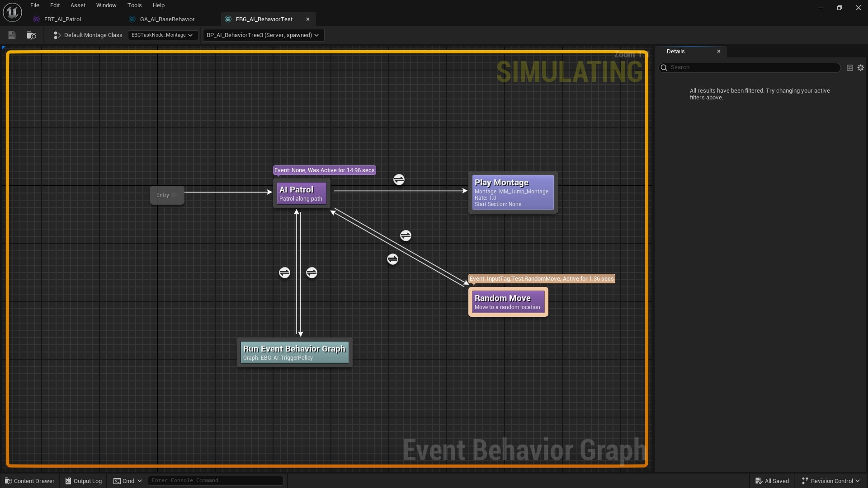Image resolution: width=868 pixels, height=488 pixels.
Task: Expand the Cmd console type dropdown
Action: [x=140, y=481]
